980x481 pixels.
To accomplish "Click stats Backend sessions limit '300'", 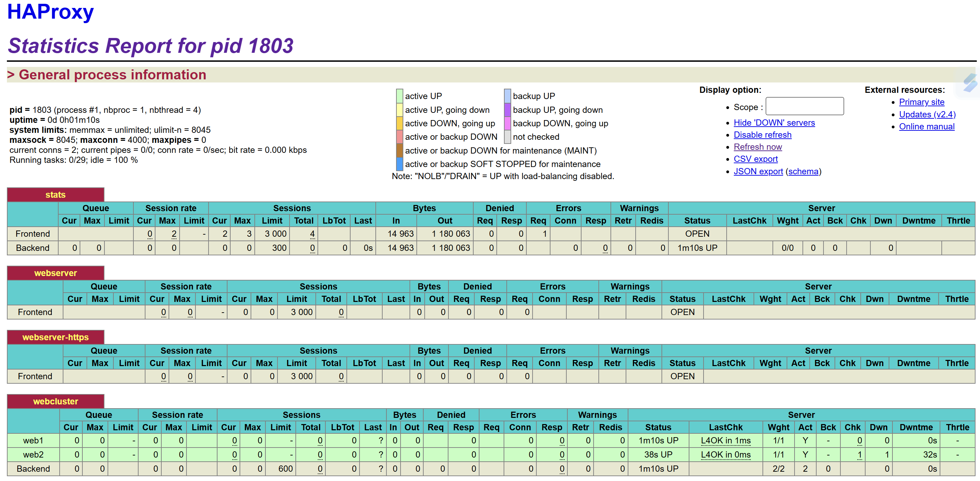I will tap(279, 248).
